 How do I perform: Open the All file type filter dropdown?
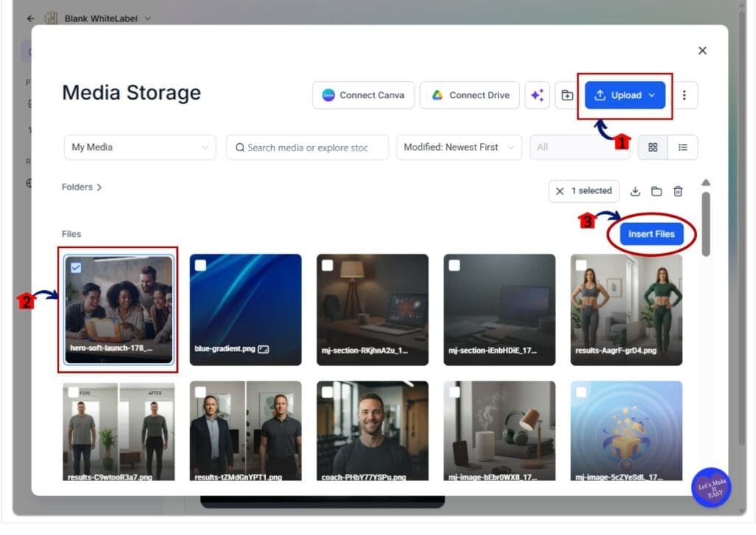tap(580, 147)
